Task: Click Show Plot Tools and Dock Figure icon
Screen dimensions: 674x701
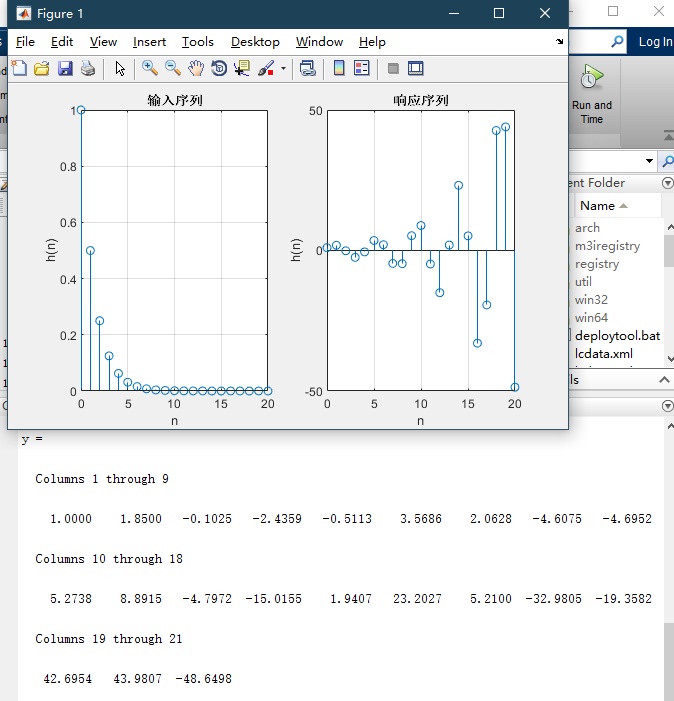Action: pos(416,68)
